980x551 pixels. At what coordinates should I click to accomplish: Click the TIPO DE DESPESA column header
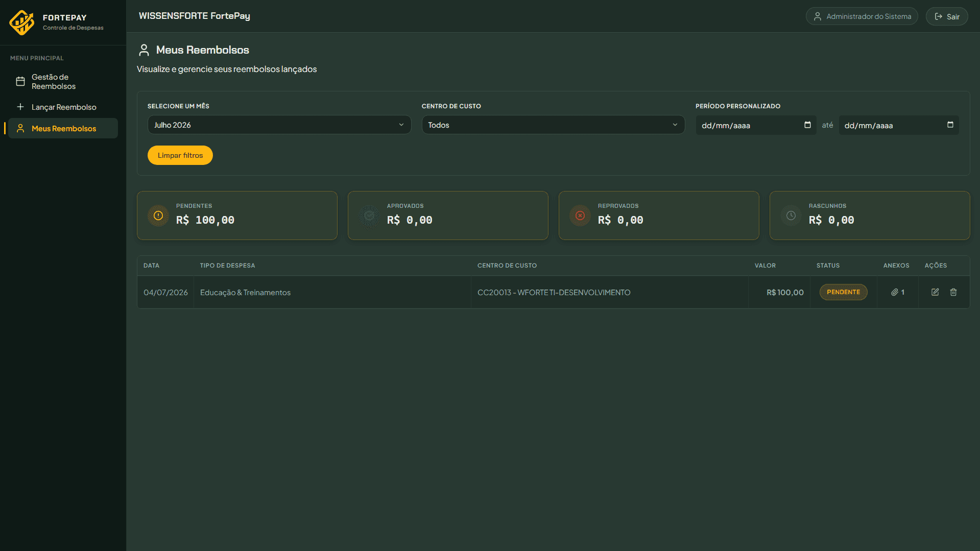pos(227,266)
